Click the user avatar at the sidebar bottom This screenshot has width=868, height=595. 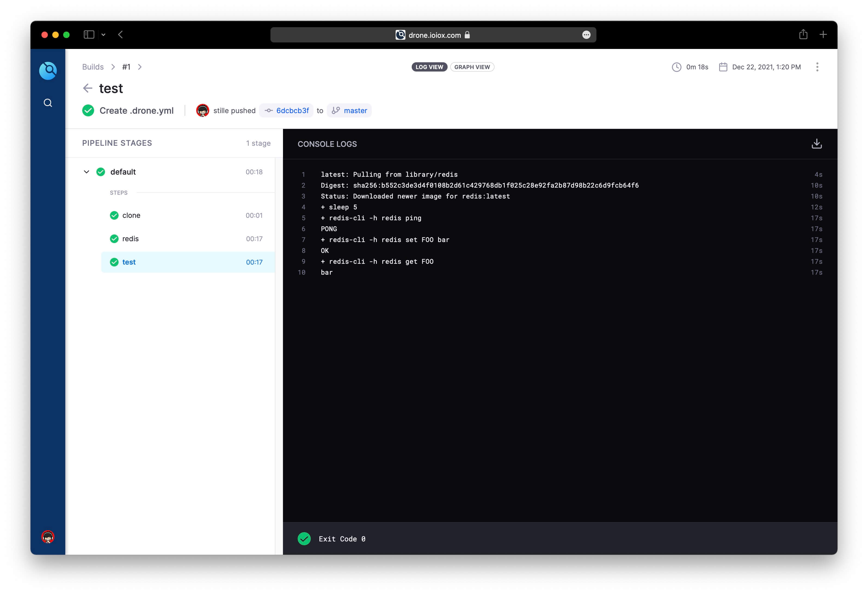(x=48, y=537)
